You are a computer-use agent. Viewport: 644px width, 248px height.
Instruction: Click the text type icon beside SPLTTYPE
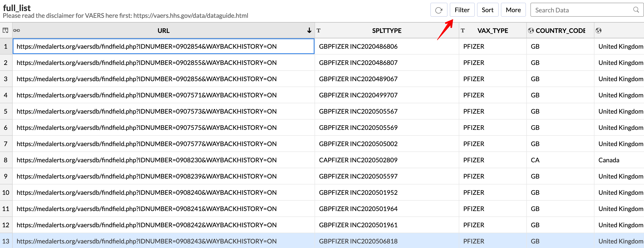318,30
